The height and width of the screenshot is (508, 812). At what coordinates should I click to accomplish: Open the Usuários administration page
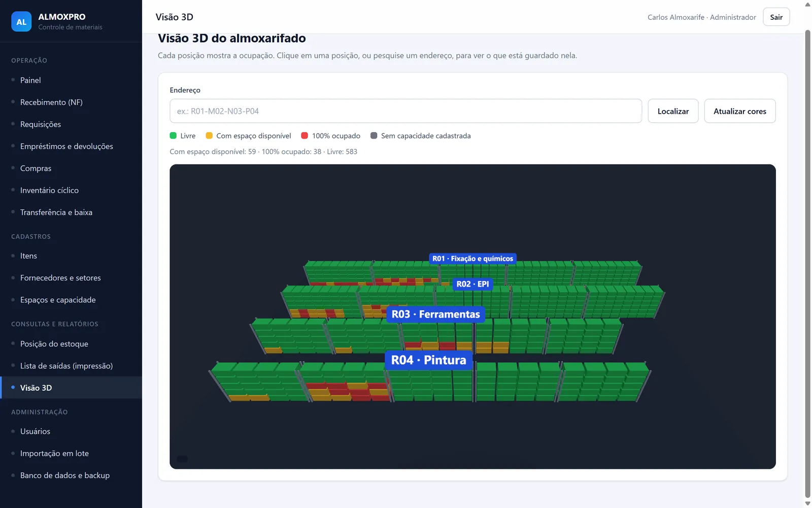(35, 431)
